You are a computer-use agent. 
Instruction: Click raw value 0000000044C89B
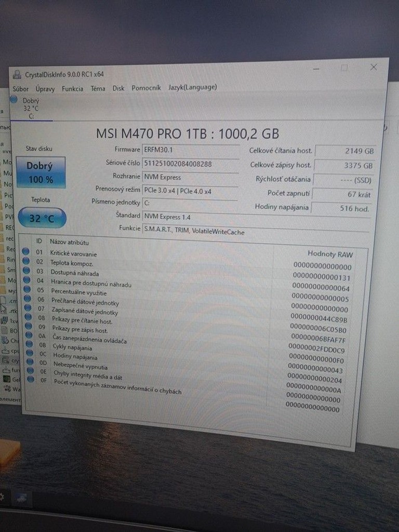[318, 318]
